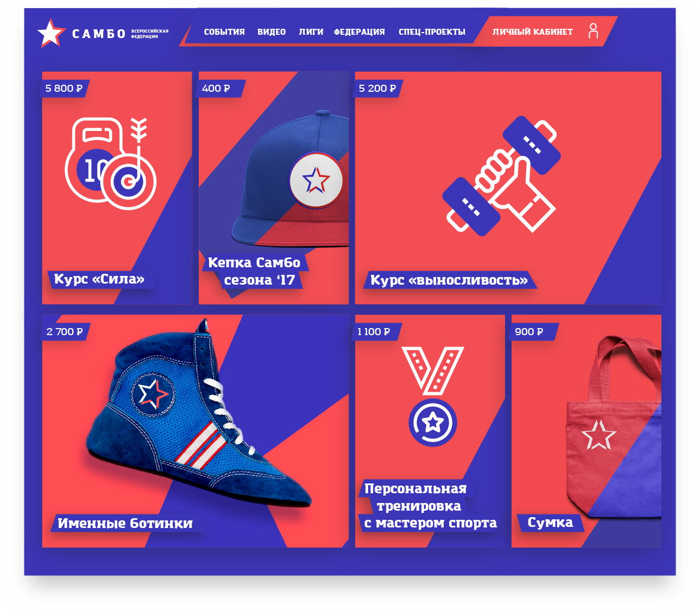Open the СПЕЦ-ПРОЕКТЫ menu item
This screenshot has height=616, width=700.
pyautogui.click(x=432, y=32)
